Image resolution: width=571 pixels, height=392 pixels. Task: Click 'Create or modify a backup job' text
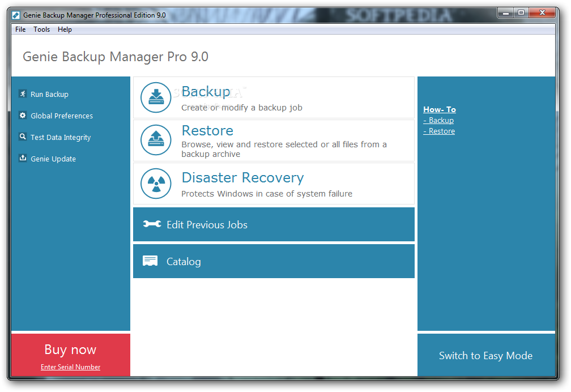point(242,108)
